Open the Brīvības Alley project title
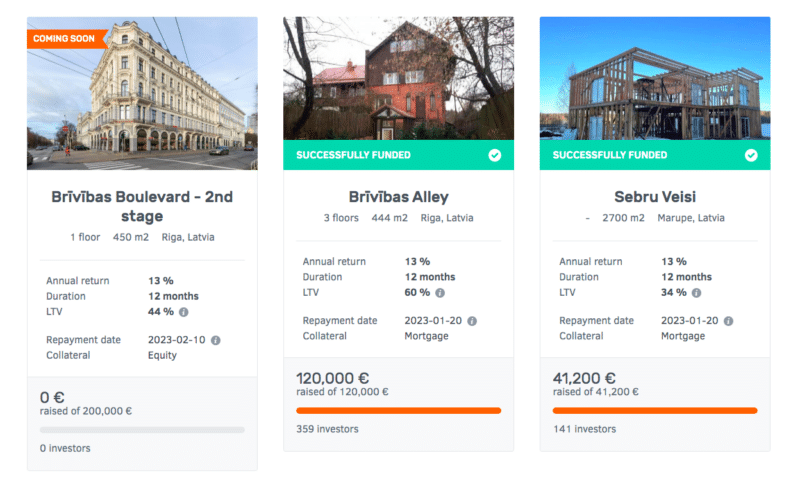This screenshot has height=487, width=800. click(398, 197)
